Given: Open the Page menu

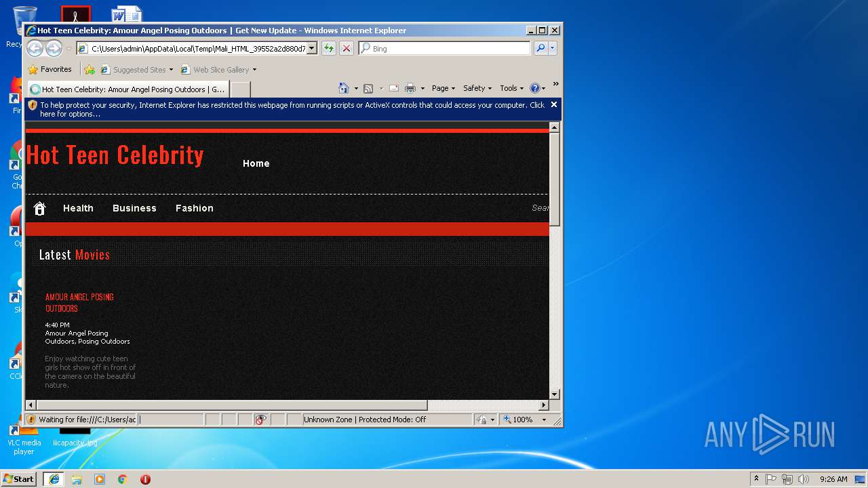Looking at the screenshot, I should tap(443, 88).
